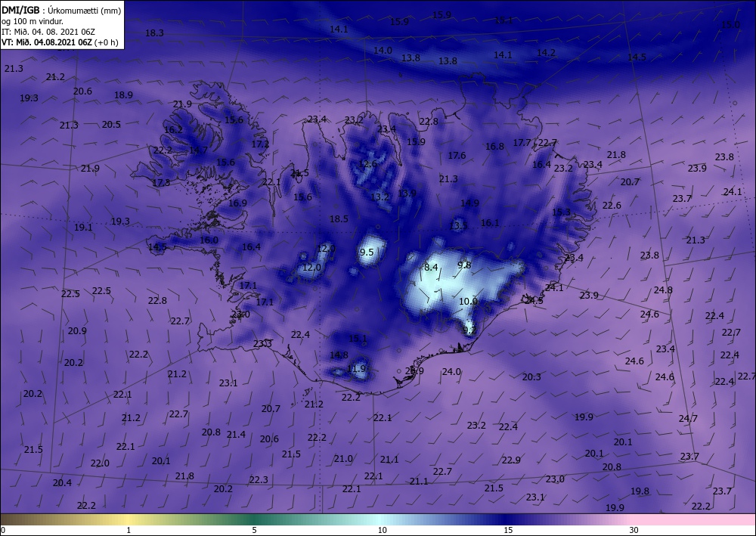Click the 22.3 map value
The height and width of the screenshot is (536, 756).
pyautogui.click(x=259, y=479)
